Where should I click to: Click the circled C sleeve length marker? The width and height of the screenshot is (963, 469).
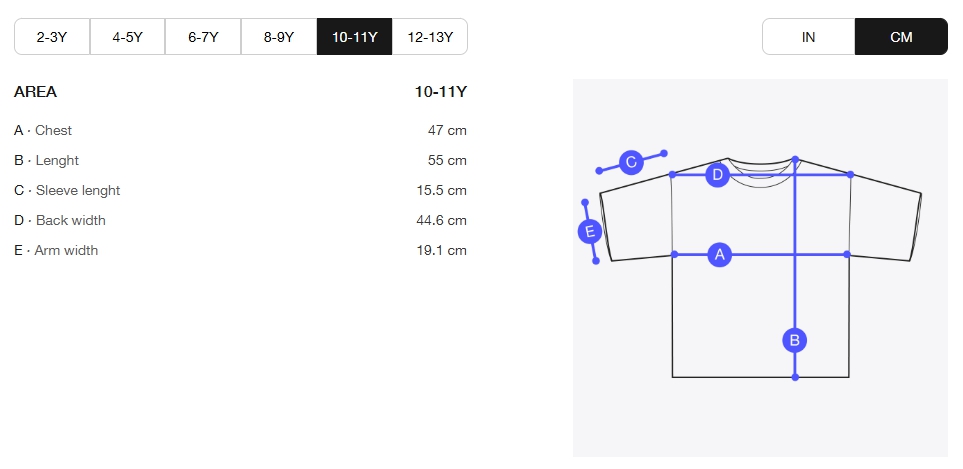[x=631, y=163]
